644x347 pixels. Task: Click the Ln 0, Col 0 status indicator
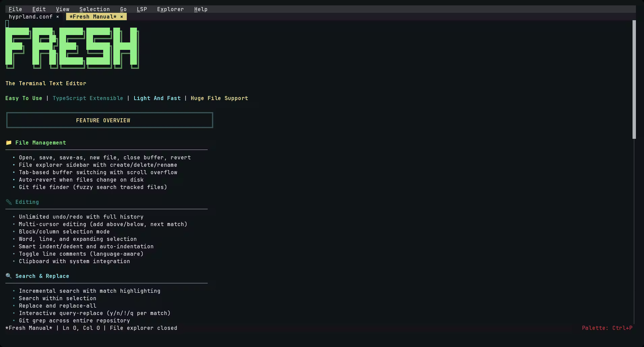pos(81,328)
